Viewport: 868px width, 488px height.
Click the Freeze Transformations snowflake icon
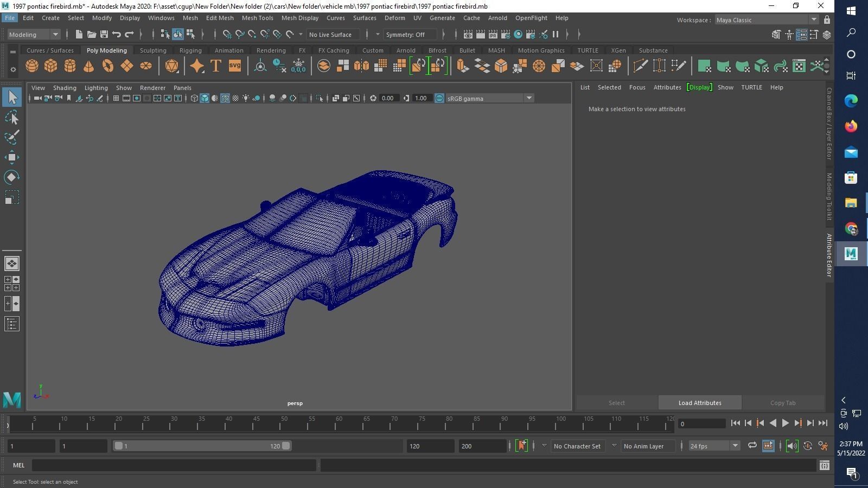[x=298, y=66]
